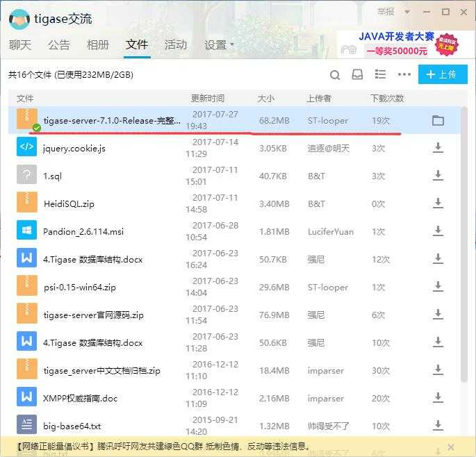The image size is (476, 457).
Task: Click the 68.2MB size cell
Action: 274,121
